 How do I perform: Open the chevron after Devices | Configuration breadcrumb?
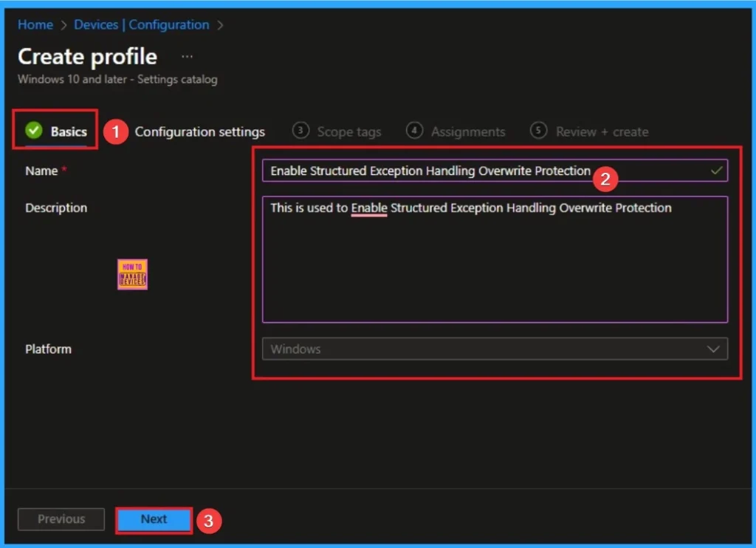coord(220,24)
